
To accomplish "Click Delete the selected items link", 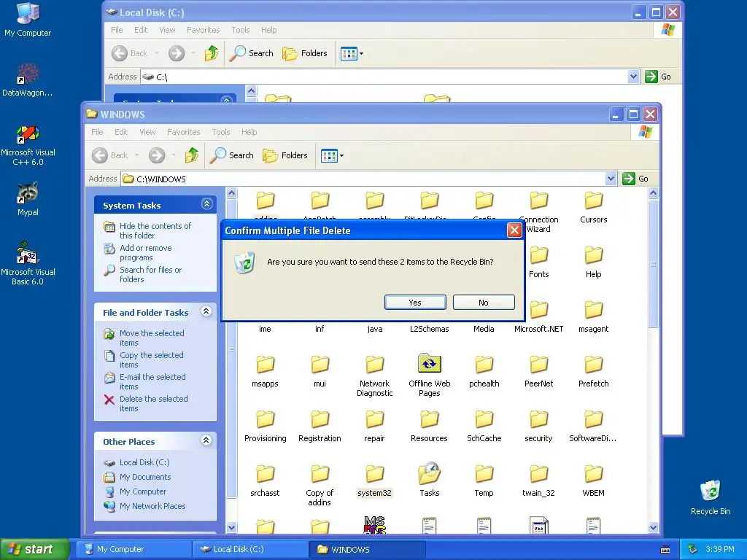I will (153, 403).
